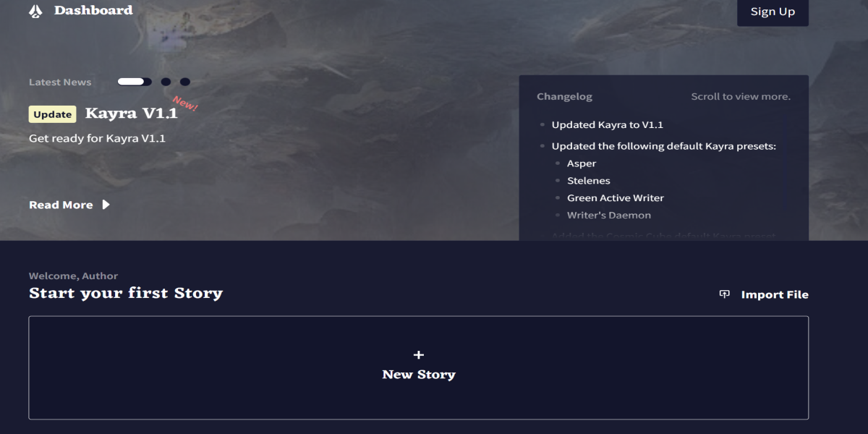This screenshot has width=868, height=434.
Task: Click the Read More arrow icon
Action: click(x=106, y=205)
